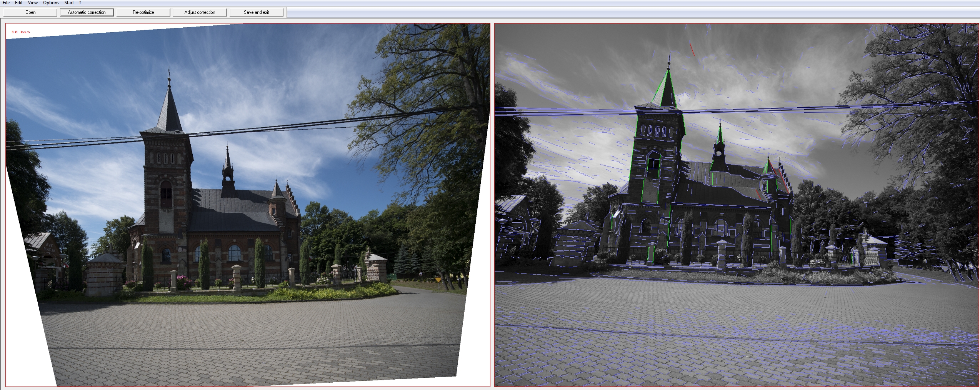Click the Ave Maria sign in color preview

[x=49, y=247]
